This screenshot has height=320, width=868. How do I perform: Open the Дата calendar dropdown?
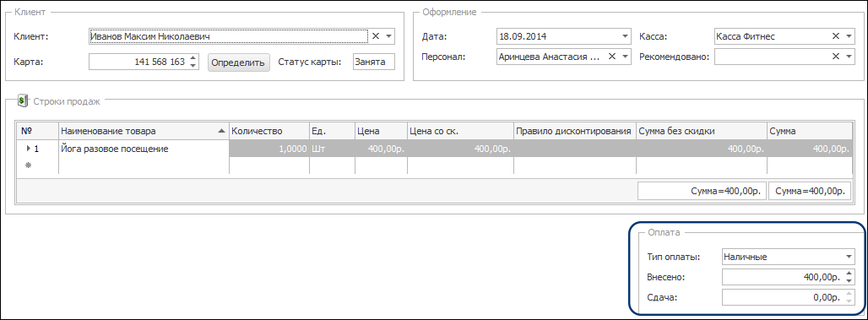coord(626,36)
